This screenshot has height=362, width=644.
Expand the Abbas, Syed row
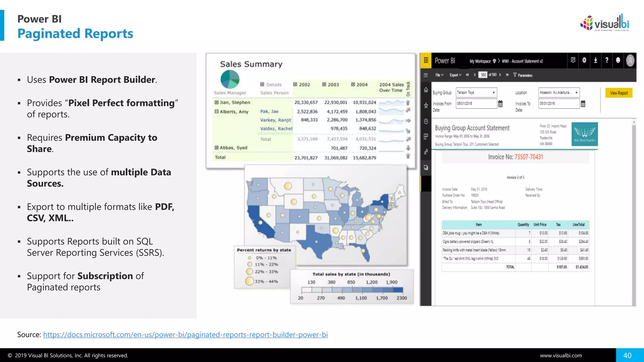(x=216, y=148)
